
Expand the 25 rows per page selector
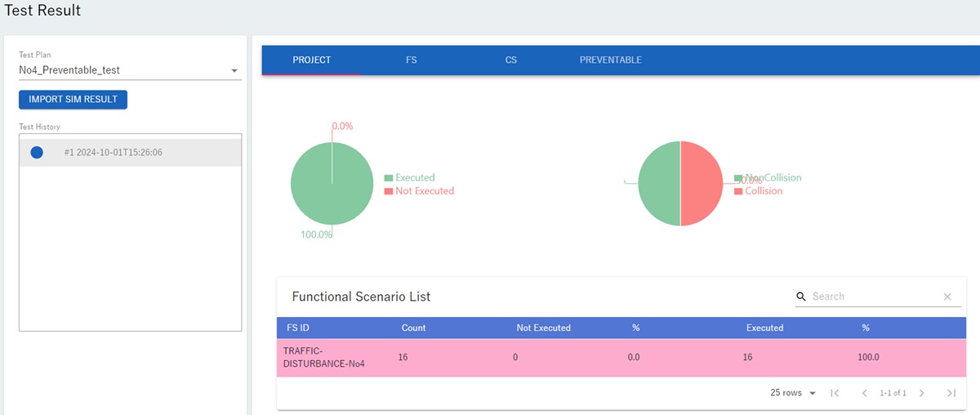coord(793,393)
